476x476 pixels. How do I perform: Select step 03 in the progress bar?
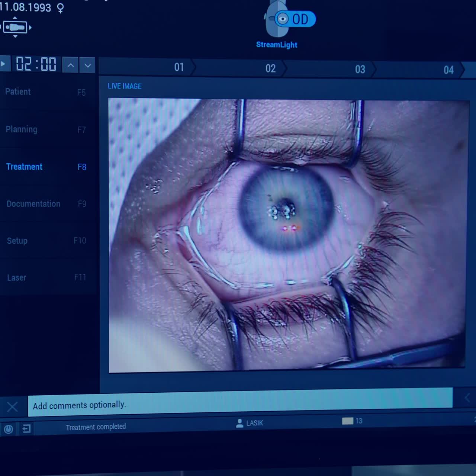pos(360,70)
